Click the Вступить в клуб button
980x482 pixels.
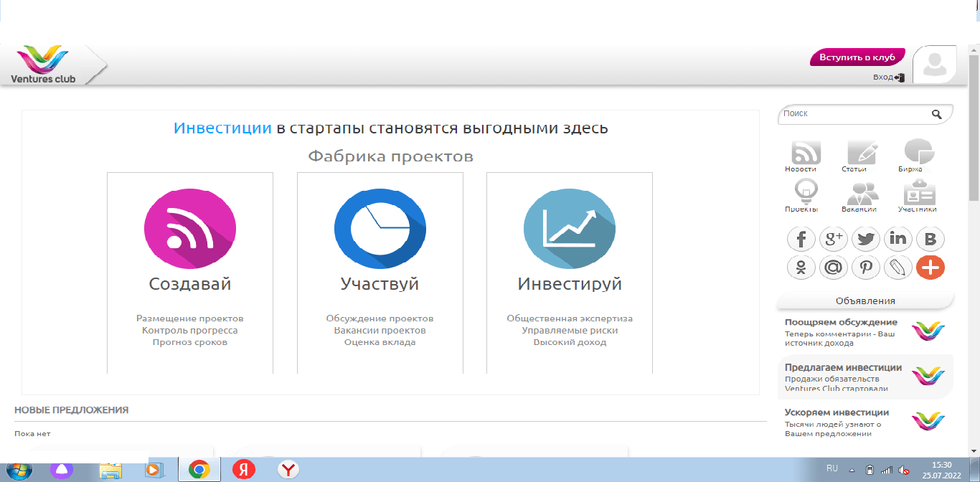coord(857,57)
